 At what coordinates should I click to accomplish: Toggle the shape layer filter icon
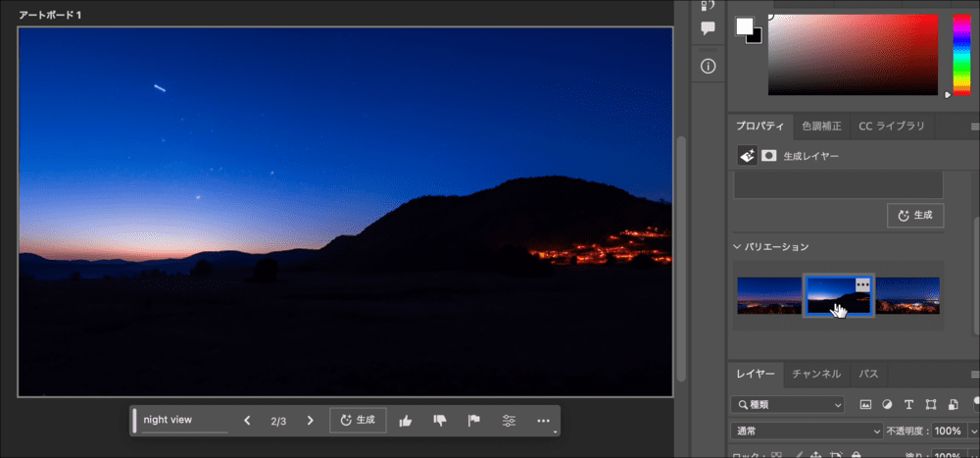coord(931,404)
